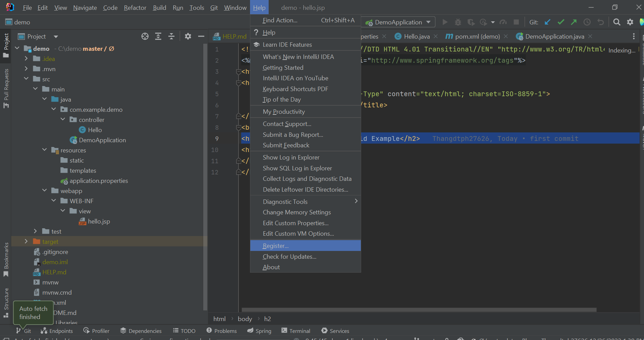
Task: Click the Git Rollback undo arrow
Action: point(600,22)
